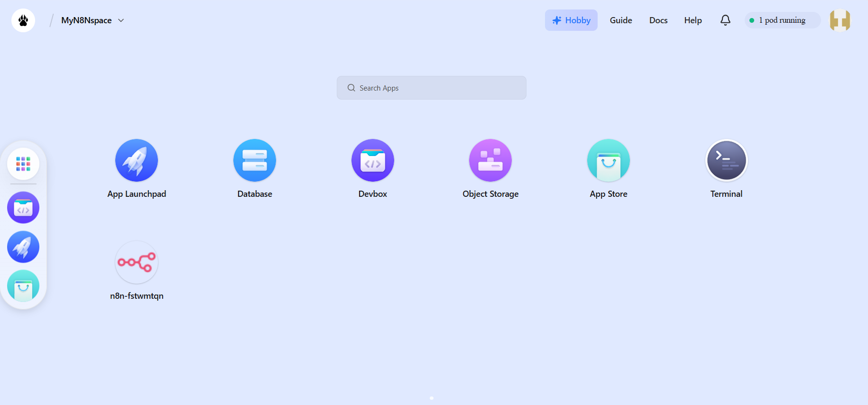Open the user avatar menu

[840, 20]
